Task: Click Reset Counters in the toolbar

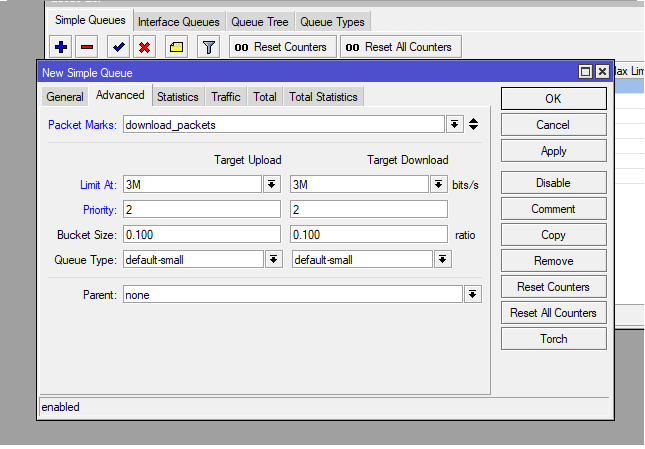Action: point(281,47)
